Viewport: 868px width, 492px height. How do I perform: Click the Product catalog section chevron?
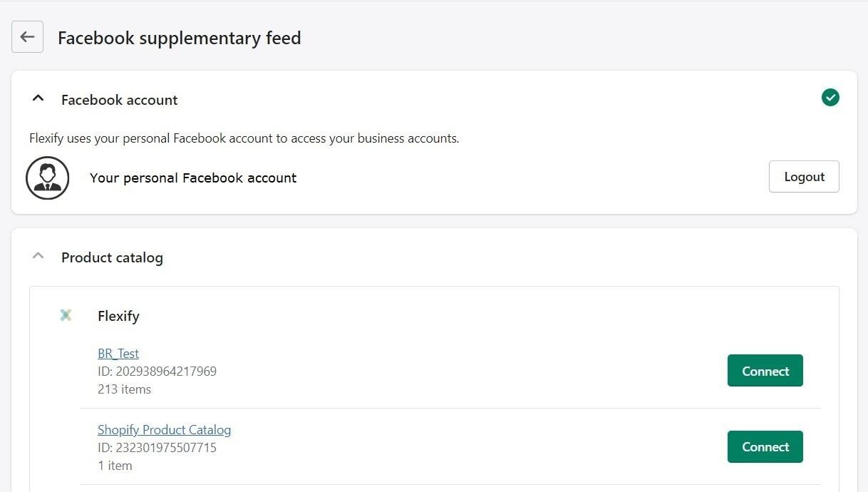(38, 255)
